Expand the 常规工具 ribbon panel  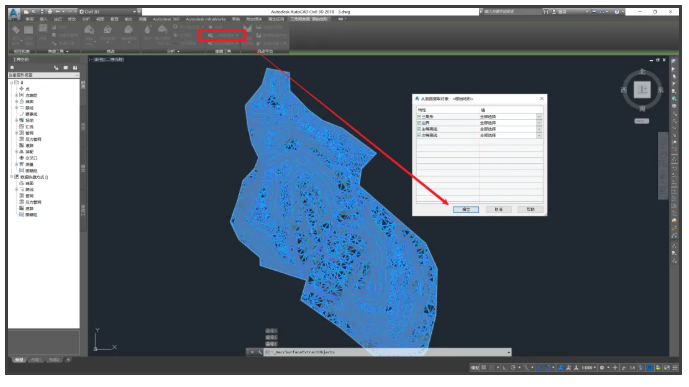coord(58,51)
